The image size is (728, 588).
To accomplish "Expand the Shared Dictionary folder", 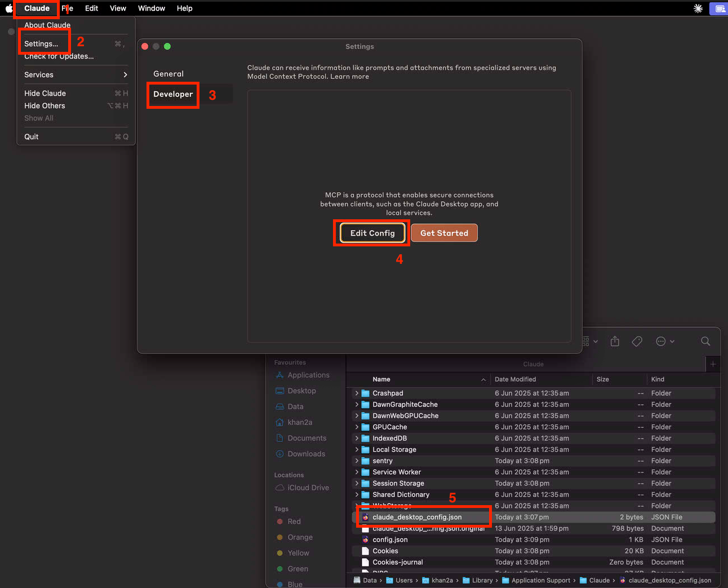I will click(357, 494).
